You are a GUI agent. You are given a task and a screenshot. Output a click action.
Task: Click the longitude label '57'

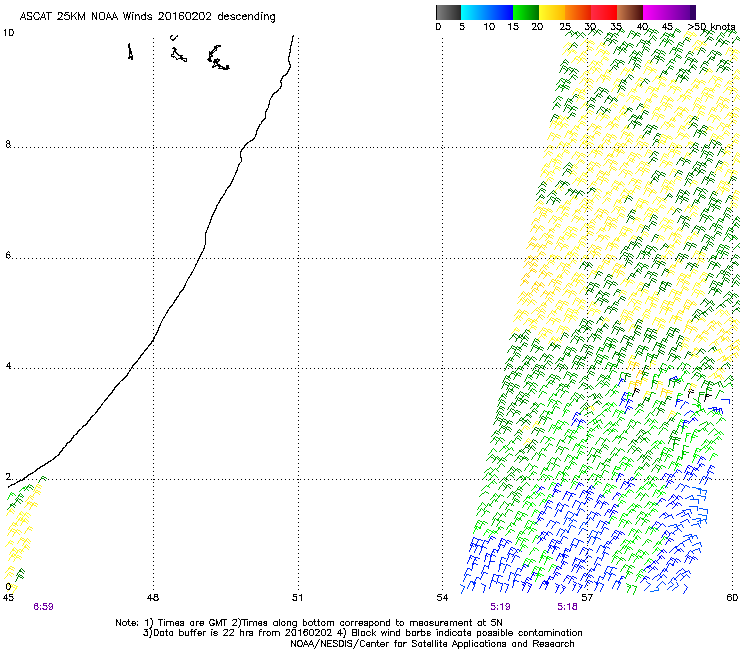coord(587,598)
